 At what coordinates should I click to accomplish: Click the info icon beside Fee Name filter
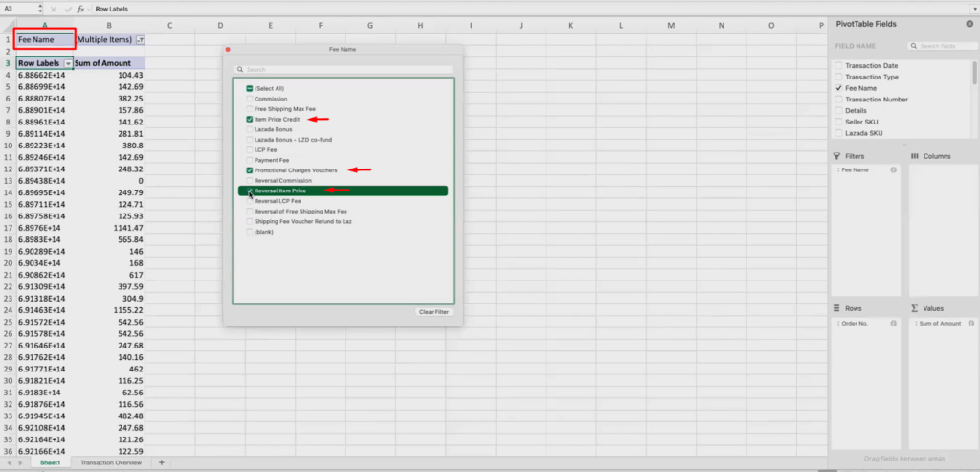coord(893,170)
